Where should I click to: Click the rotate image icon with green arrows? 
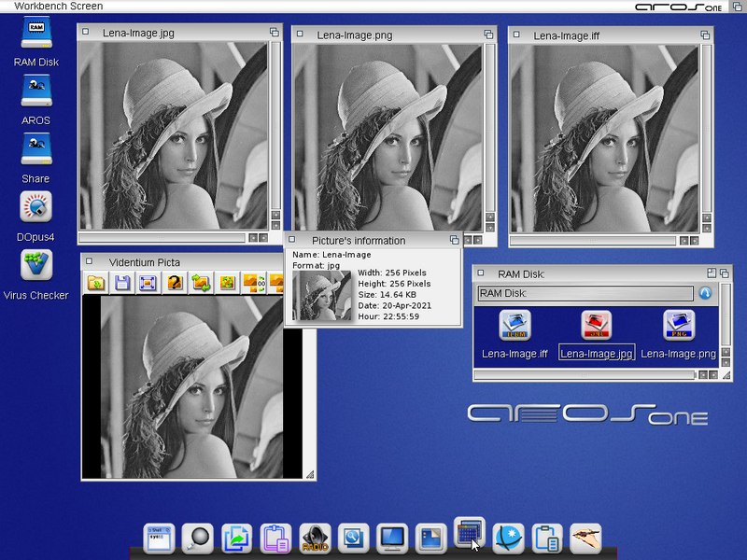click(201, 284)
